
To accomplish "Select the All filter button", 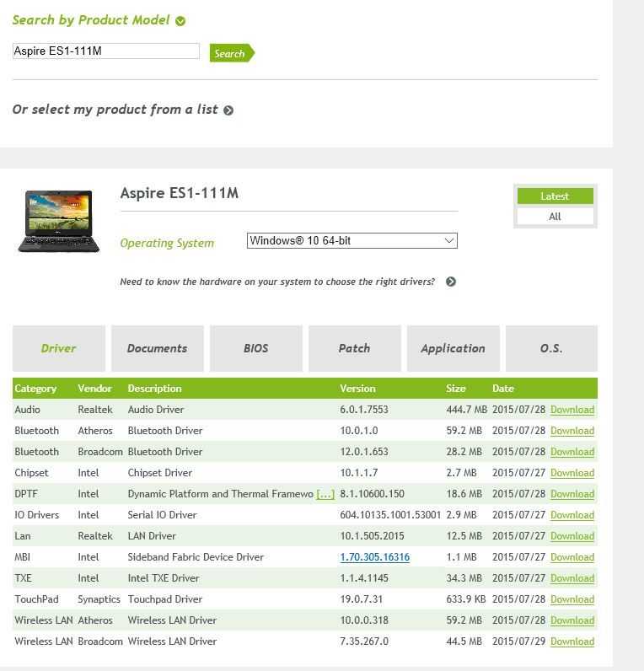I will [555, 217].
